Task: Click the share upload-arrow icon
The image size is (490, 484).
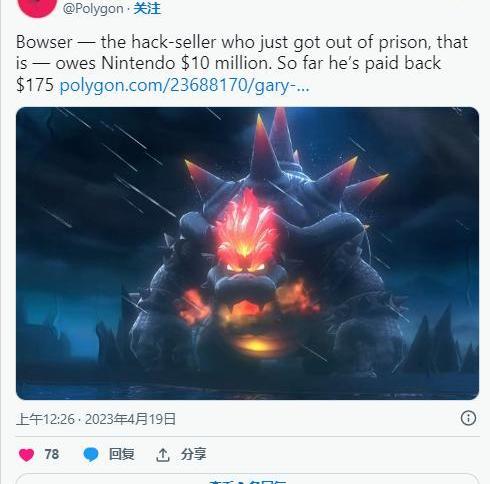Action: coord(163,455)
